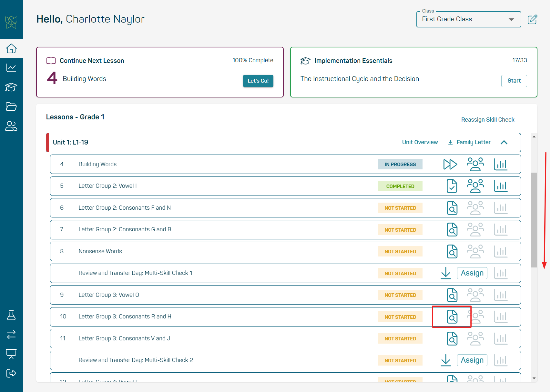Open the graduation cap sidebar icon

click(11, 87)
